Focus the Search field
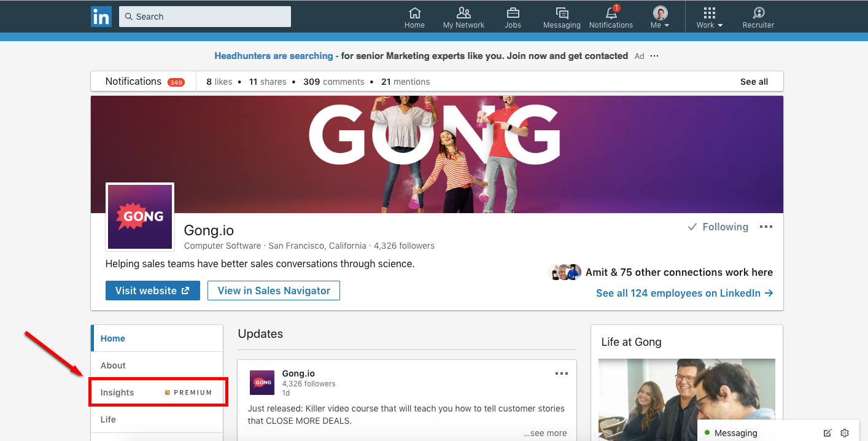 pos(205,17)
